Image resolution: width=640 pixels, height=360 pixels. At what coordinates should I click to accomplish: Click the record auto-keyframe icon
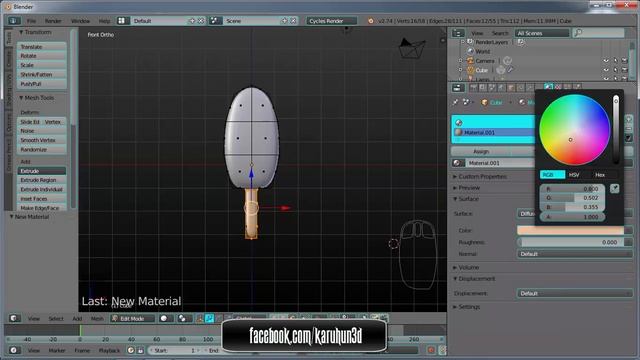click(431, 350)
